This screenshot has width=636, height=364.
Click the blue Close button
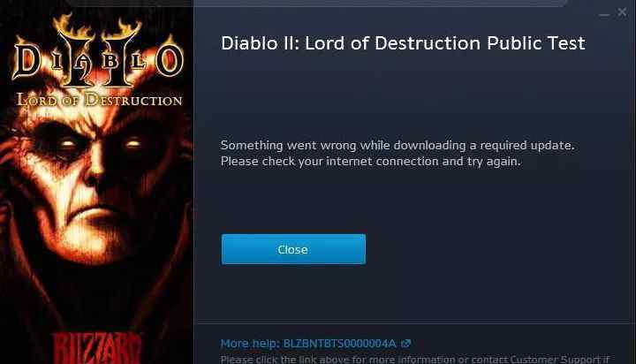(x=293, y=249)
